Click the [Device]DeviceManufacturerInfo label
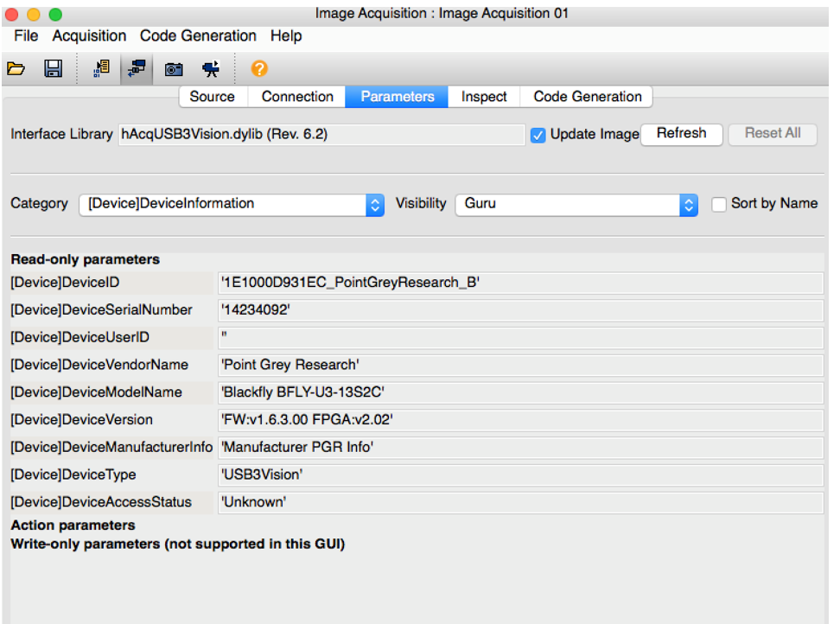840x624 pixels. tap(111, 447)
